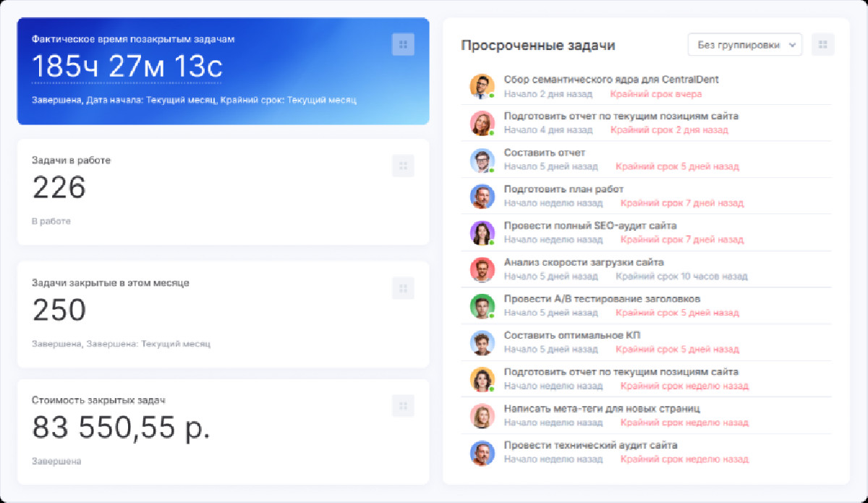This screenshot has width=868, height=503.
Task: Click grid icon next to the grouping dropdown
Action: 822,44
